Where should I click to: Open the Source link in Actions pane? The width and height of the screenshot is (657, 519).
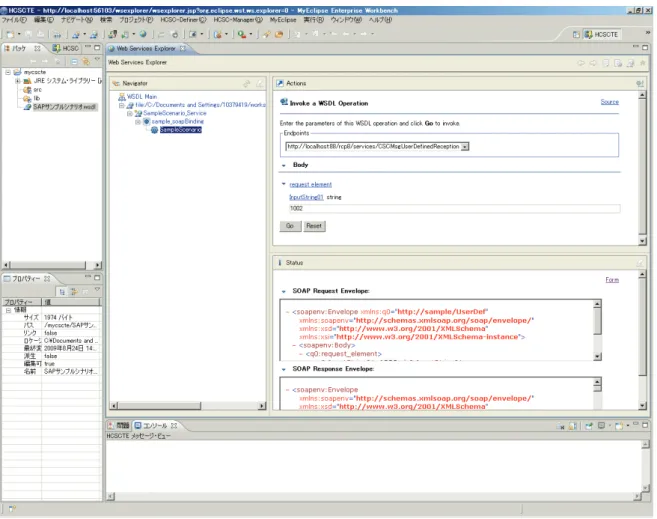coord(609,102)
